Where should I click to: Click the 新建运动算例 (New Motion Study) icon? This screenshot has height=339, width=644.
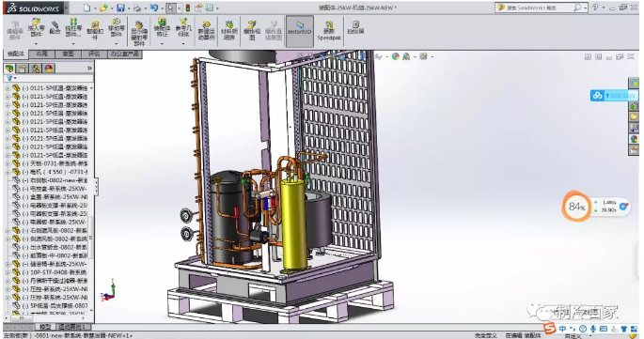point(206,30)
